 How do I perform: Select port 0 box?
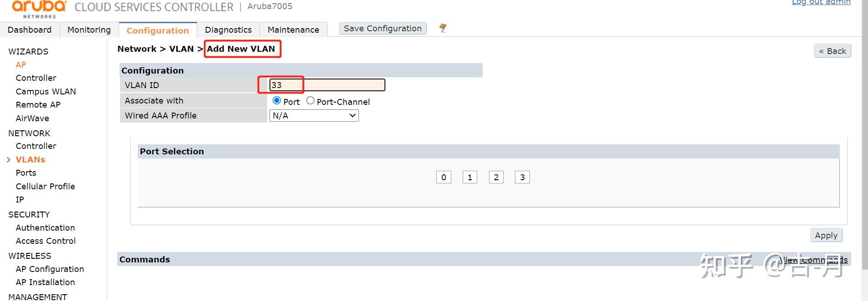[444, 177]
